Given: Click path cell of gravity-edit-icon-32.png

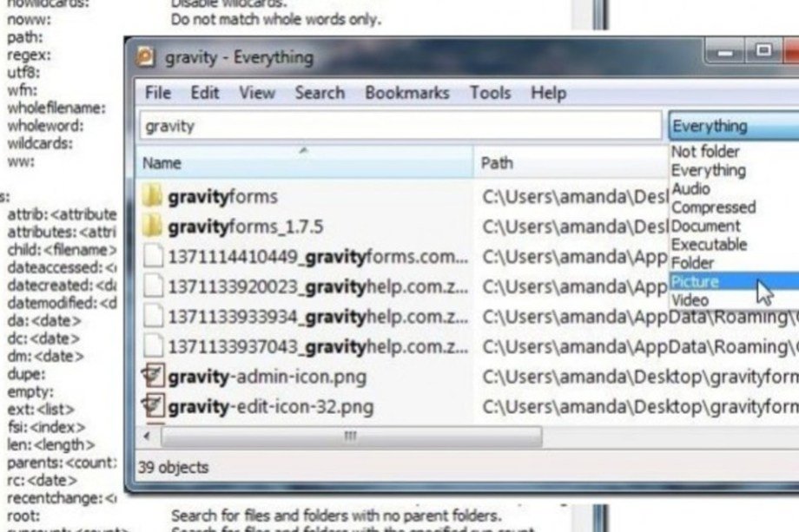Looking at the screenshot, I should (x=641, y=407).
